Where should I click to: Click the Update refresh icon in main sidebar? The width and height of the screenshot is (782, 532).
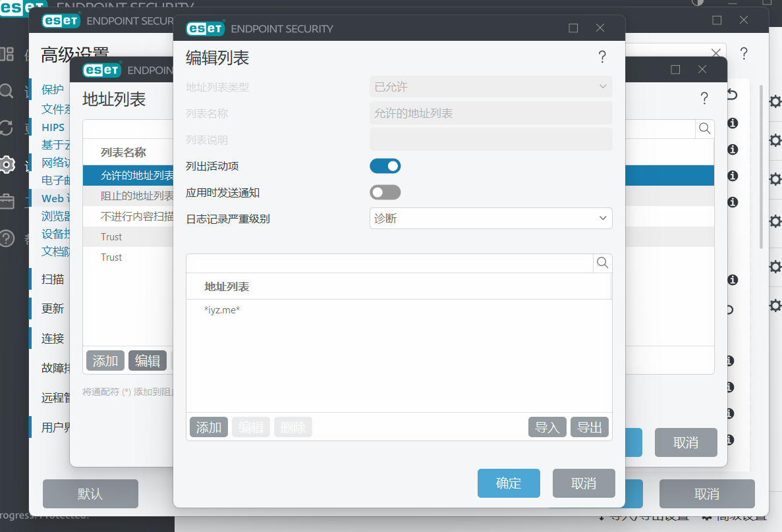[x=7, y=127]
